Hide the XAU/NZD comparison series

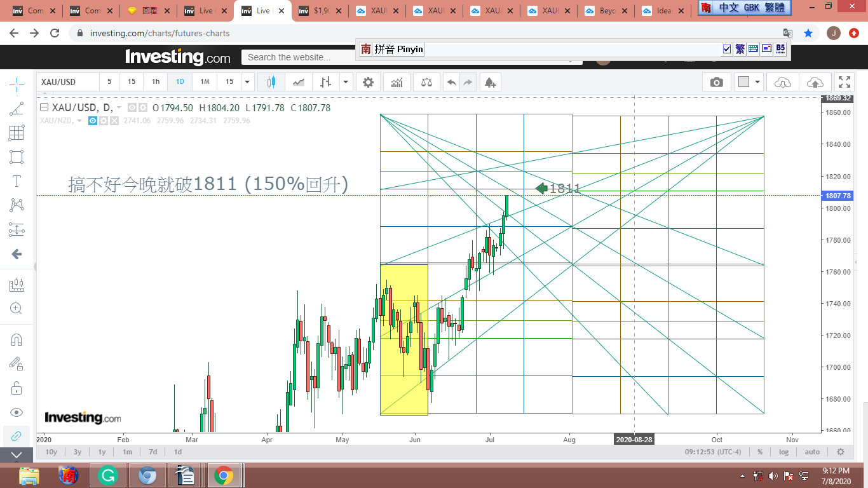click(93, 121)
